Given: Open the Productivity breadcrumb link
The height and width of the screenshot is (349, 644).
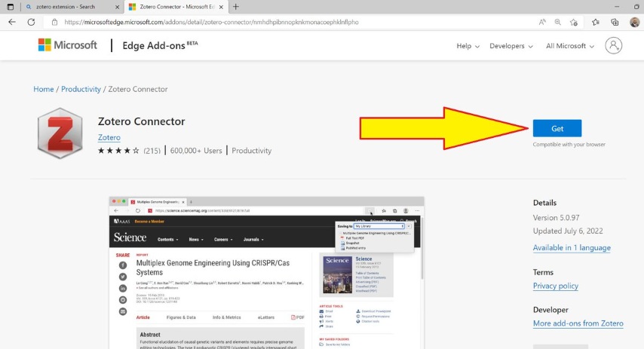Looking at the screenshot, I should (x=81, y=89).
